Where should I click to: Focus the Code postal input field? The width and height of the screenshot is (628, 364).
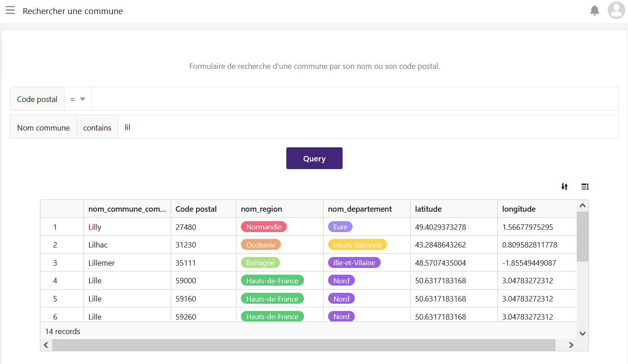(x=355, y=99)
